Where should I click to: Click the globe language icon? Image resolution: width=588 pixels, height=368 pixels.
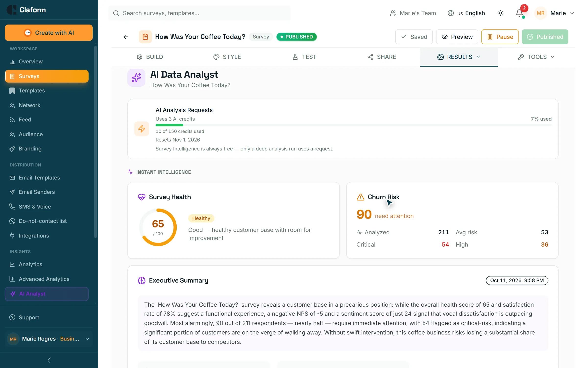(451, 13)
